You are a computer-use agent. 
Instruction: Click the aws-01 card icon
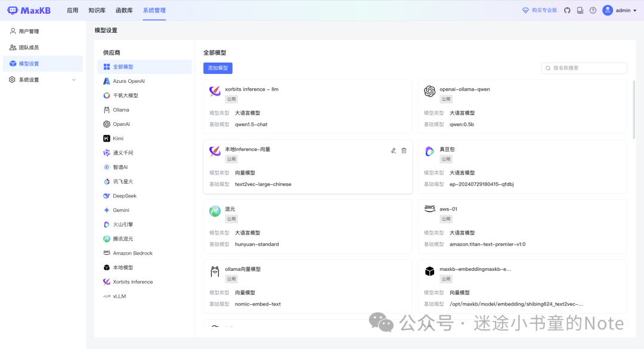[x=429, y=208]
